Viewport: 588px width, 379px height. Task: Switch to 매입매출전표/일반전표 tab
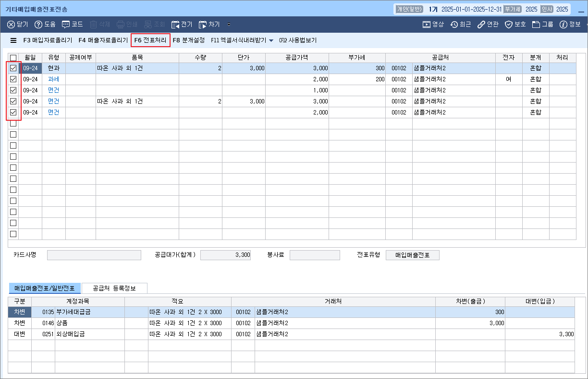[x=45, y=288]
